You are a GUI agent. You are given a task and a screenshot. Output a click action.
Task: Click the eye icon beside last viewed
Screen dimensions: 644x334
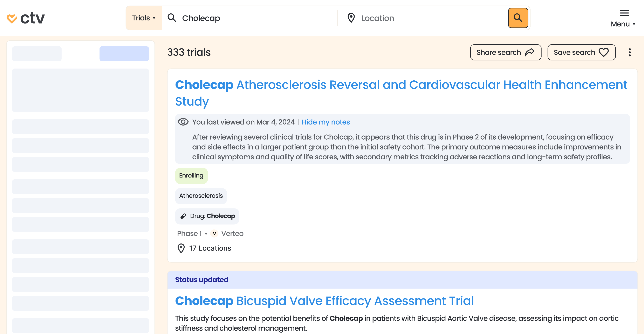183,122
